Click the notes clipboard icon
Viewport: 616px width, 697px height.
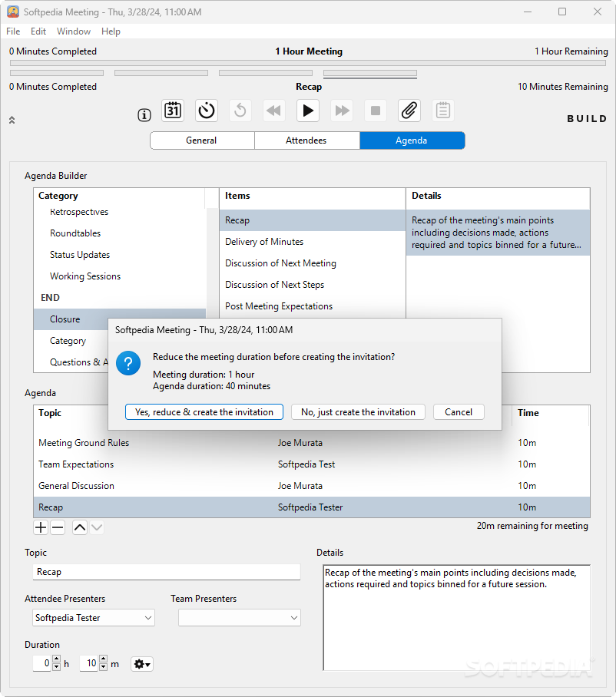[443, 111]
